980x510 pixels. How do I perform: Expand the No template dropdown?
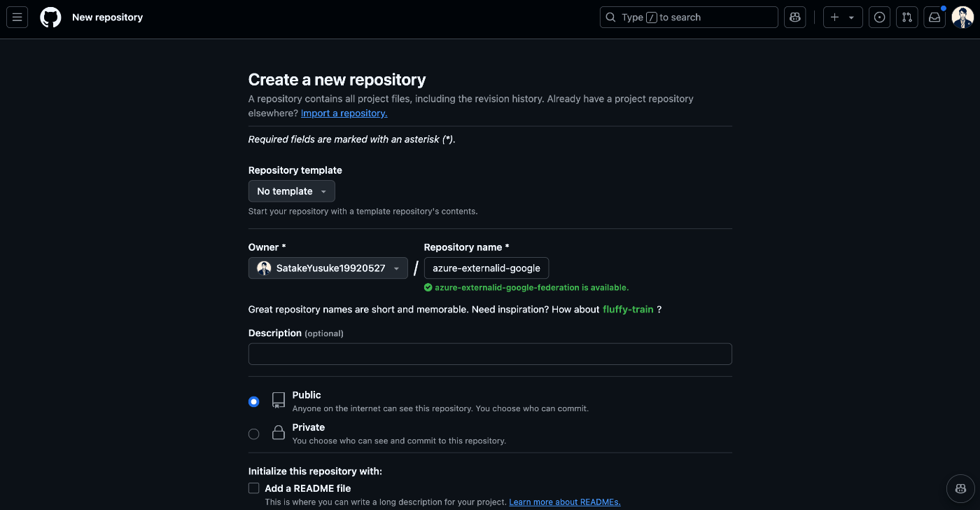coord(291,191)
